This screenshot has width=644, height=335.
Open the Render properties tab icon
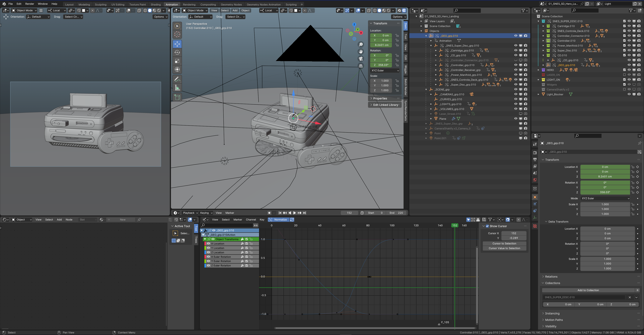[534, 152]
